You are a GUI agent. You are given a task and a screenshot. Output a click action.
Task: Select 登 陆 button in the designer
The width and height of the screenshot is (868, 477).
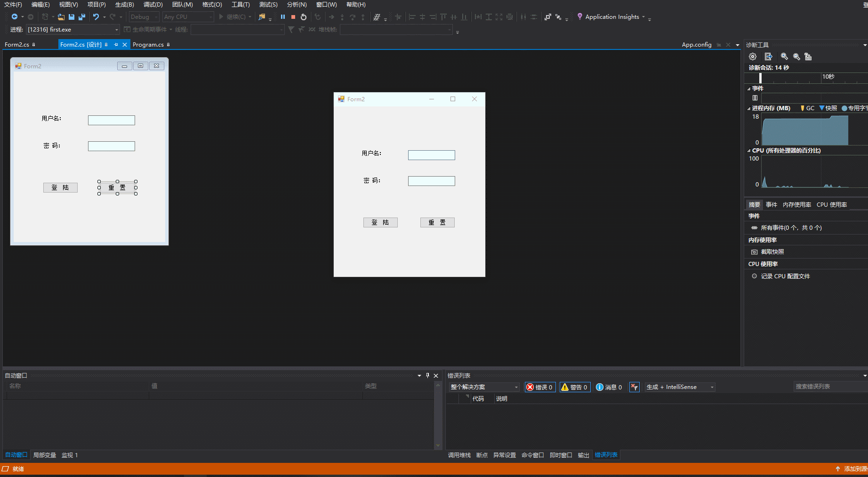(60, 187)
